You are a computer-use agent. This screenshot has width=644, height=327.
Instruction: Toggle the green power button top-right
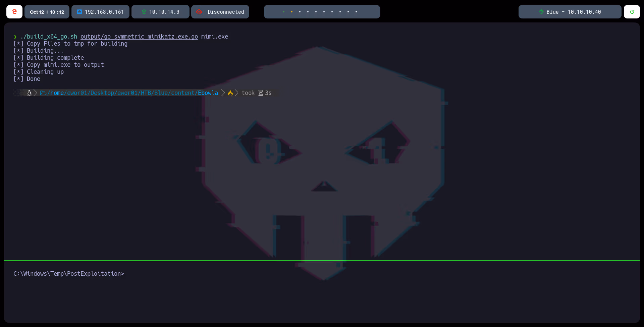(x=632, y=11)
